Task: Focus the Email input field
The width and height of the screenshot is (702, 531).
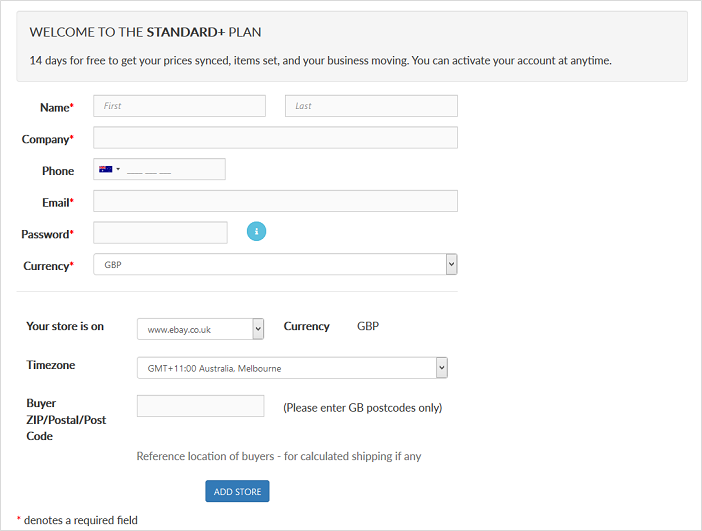Action: point(275,201)
